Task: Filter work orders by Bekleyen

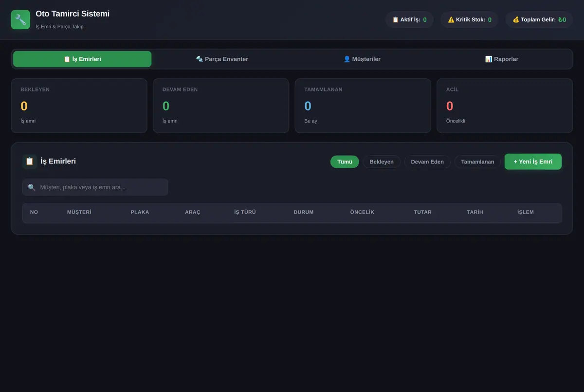Action: [x=382, y=162]
